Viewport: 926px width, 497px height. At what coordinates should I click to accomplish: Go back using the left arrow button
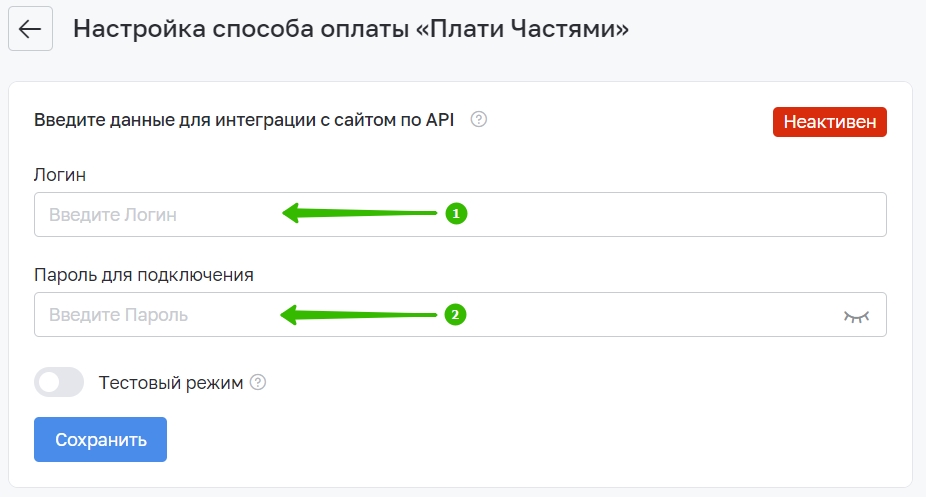tap(30, 28)
